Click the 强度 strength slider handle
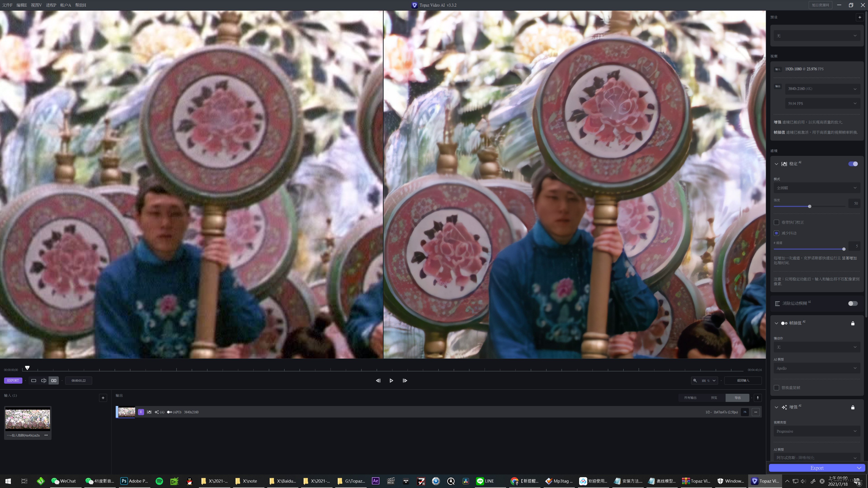 pyautogui.click(x=809, y=206)
